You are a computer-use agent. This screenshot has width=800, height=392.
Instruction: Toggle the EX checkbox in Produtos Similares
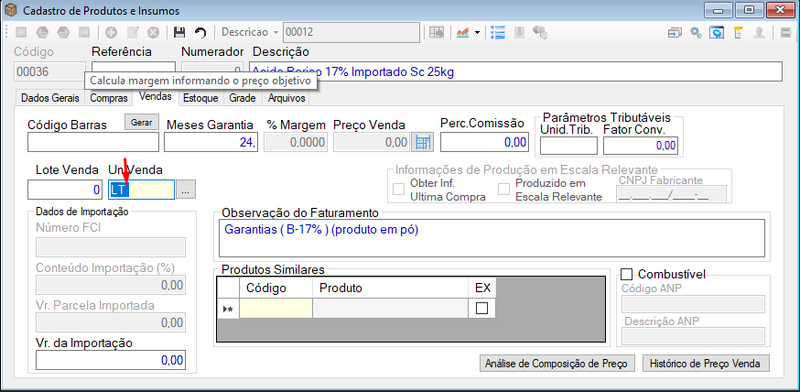[482, 308]
